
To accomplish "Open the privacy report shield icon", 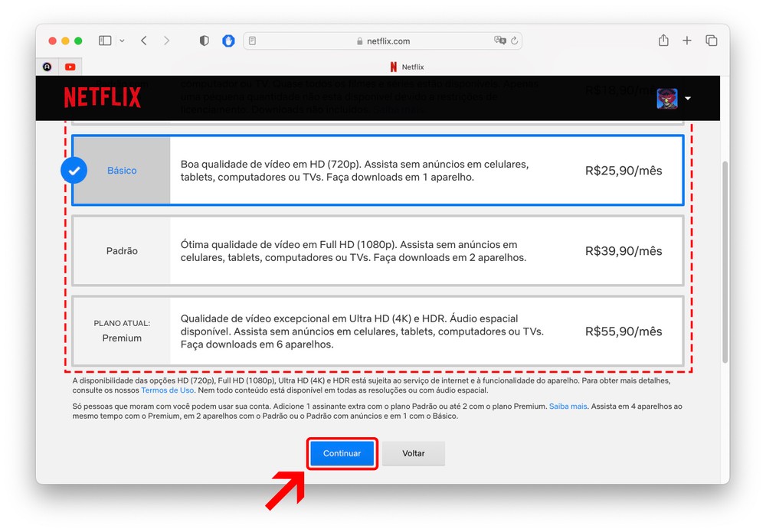I will 204,41.
